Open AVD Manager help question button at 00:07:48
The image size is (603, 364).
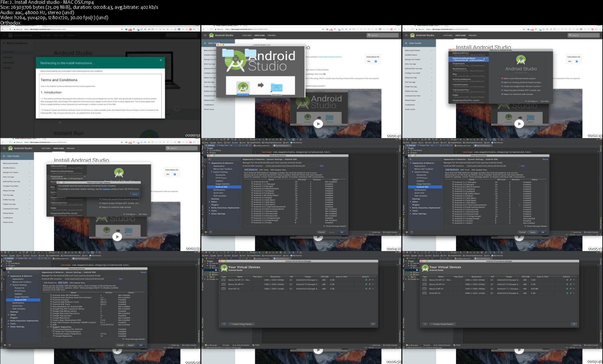tap(425, 324)
